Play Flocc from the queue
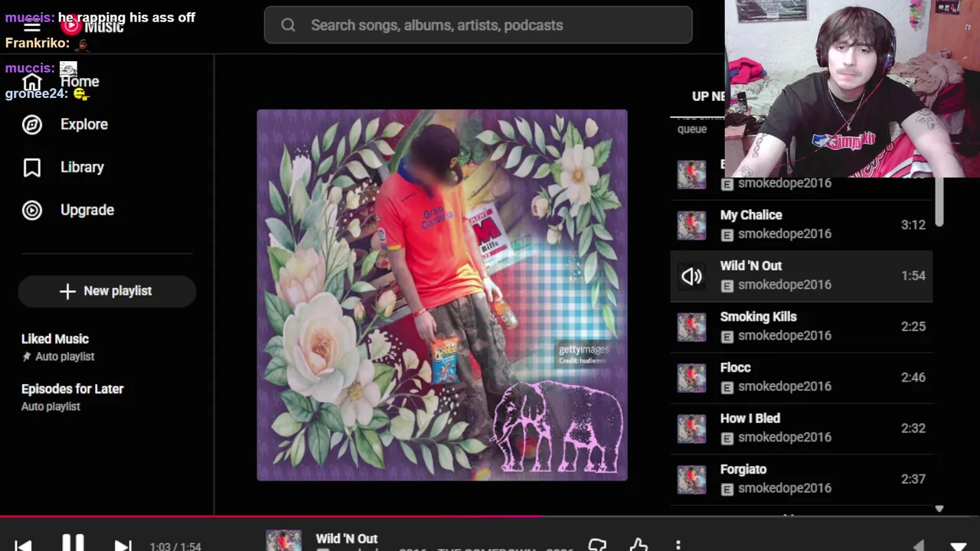 pyautogui.click(x=801, y=377)
